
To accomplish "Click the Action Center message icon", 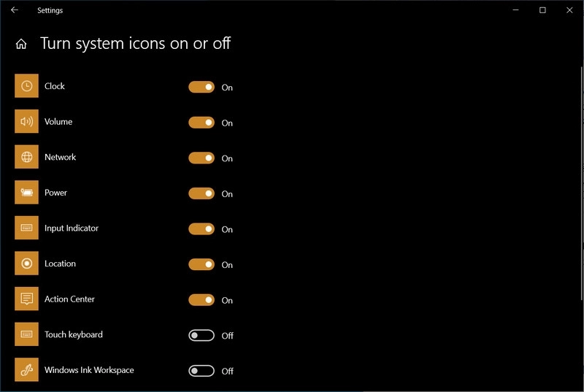I will (x=26, y=299).
